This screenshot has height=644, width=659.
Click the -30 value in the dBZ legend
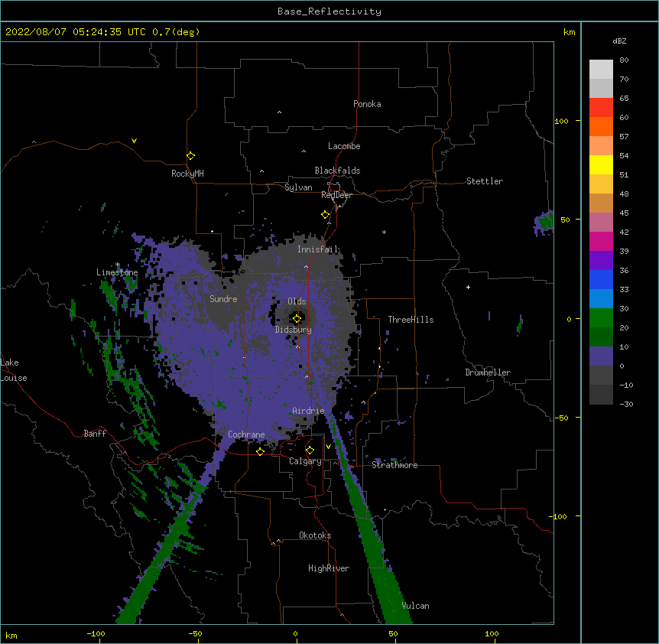pyautogui.click(x=626, y=404)
